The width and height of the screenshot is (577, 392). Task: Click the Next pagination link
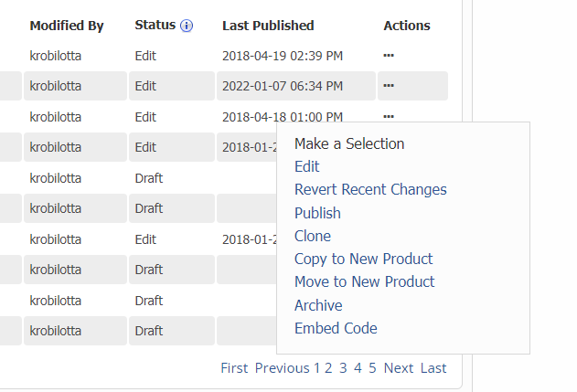(399, 368)
